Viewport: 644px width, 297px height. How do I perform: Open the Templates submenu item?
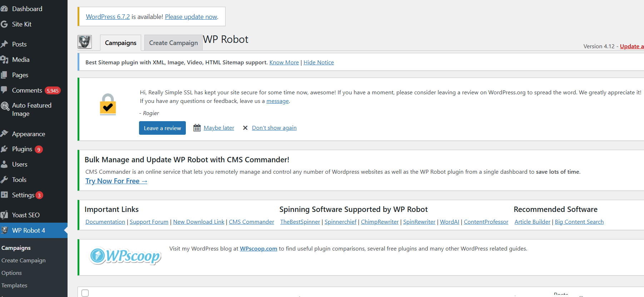(14, 286)
